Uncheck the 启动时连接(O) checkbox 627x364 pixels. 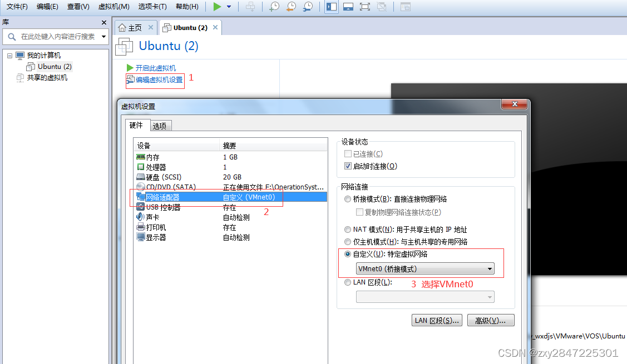tap(348, 166)
